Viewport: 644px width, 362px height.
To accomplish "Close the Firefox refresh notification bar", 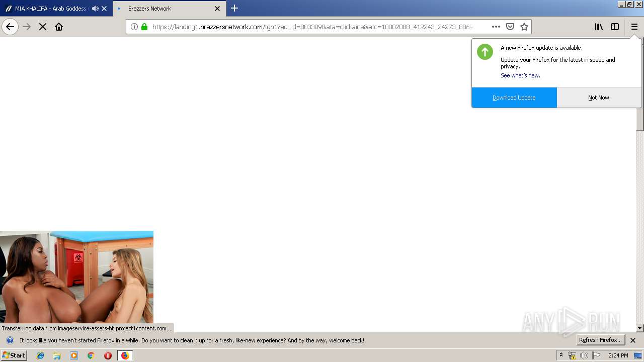I will 633,340.
